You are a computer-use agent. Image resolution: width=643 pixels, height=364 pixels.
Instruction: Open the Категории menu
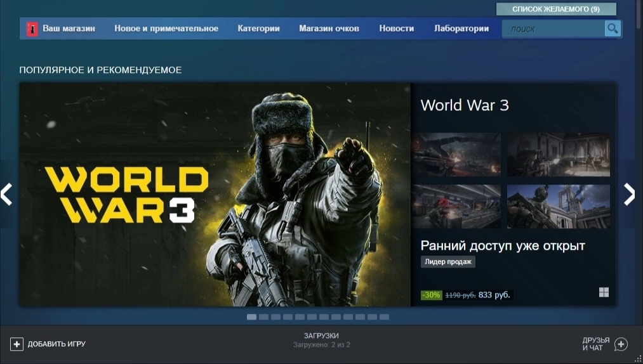[x=259, y=29]
